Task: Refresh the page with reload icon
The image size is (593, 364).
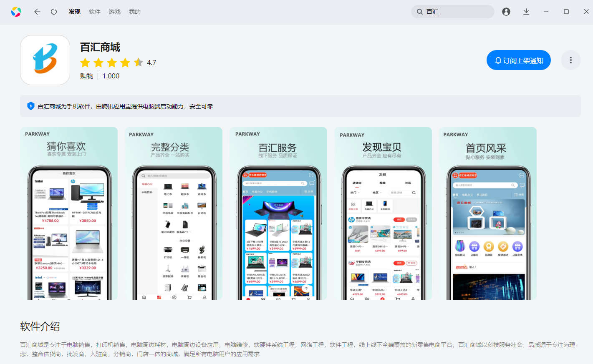Action: [x=54, y=12]
